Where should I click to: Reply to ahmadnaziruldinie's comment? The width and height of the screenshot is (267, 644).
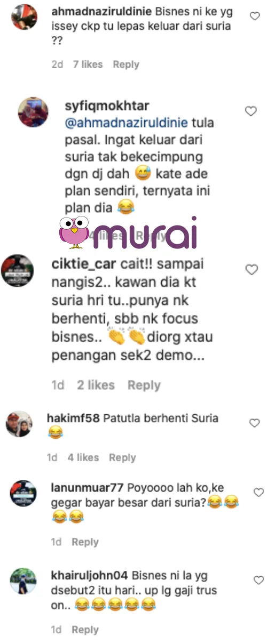coord(126,65)
